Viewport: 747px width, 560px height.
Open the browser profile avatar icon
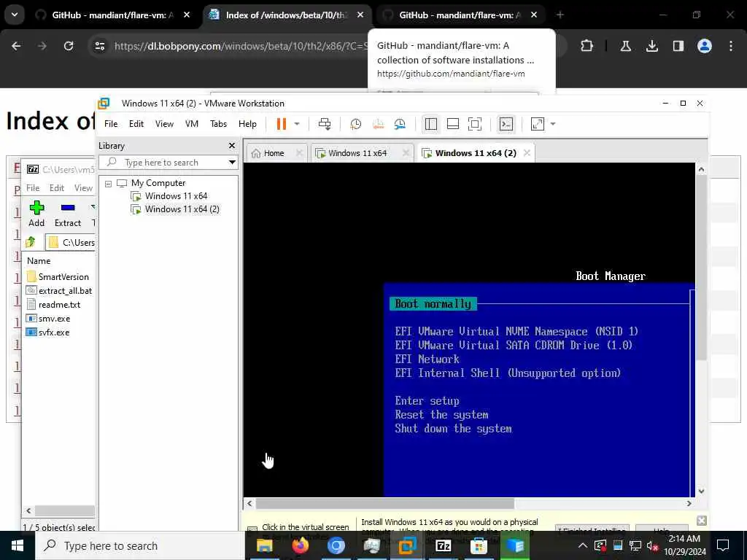click(704, 46)
